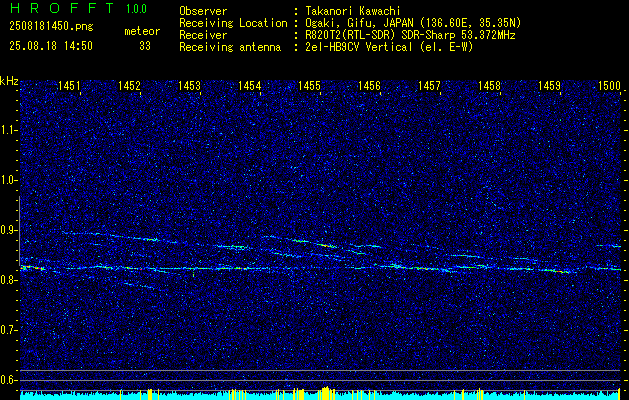The height and width of the screenshot is (400, 629).
Task: Click the R820T2 SDR-Sharp receiver text
Action: [x=410, y=35]
